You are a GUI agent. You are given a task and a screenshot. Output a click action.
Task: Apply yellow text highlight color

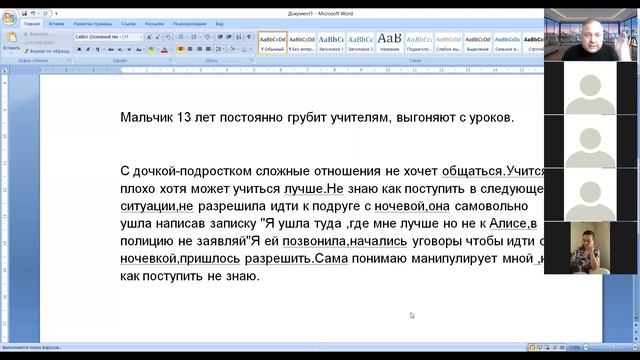click(x=151, y=50)
